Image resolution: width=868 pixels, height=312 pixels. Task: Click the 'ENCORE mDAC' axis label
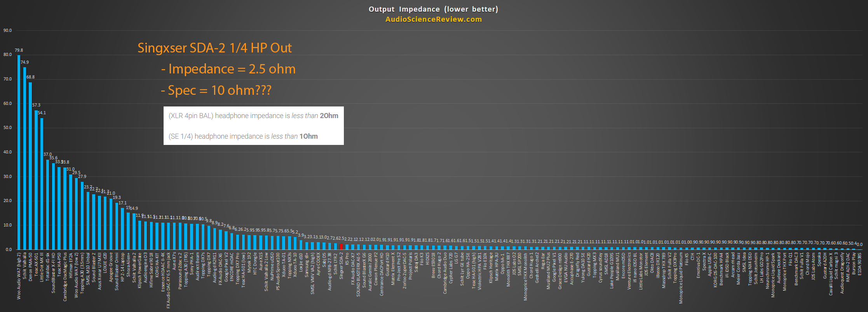pos(232,267)
